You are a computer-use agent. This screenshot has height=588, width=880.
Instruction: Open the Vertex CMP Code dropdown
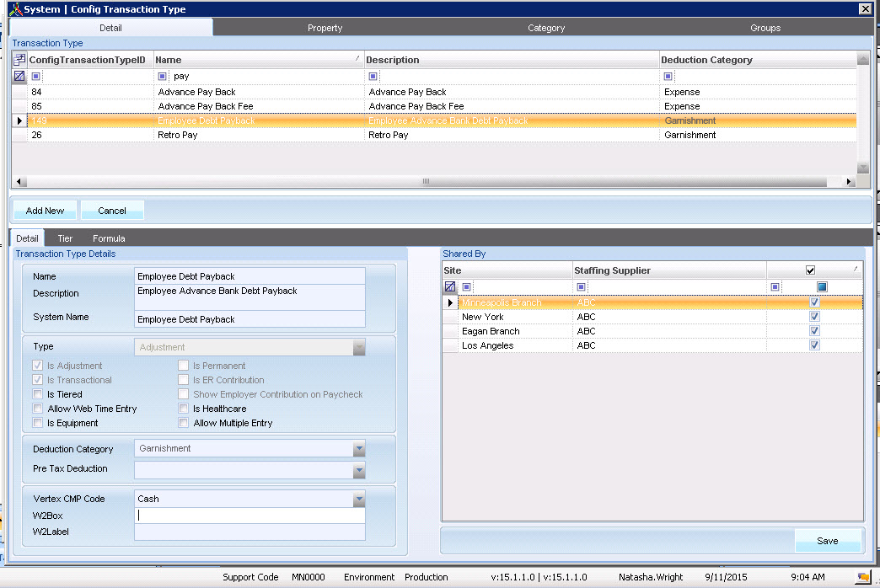(x=359, y=498)
